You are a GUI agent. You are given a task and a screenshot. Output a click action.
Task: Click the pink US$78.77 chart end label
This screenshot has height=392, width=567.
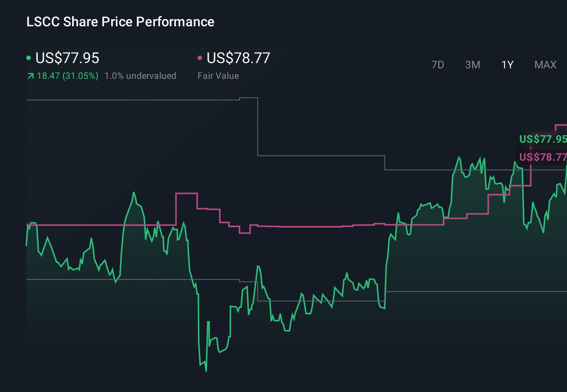543,157
